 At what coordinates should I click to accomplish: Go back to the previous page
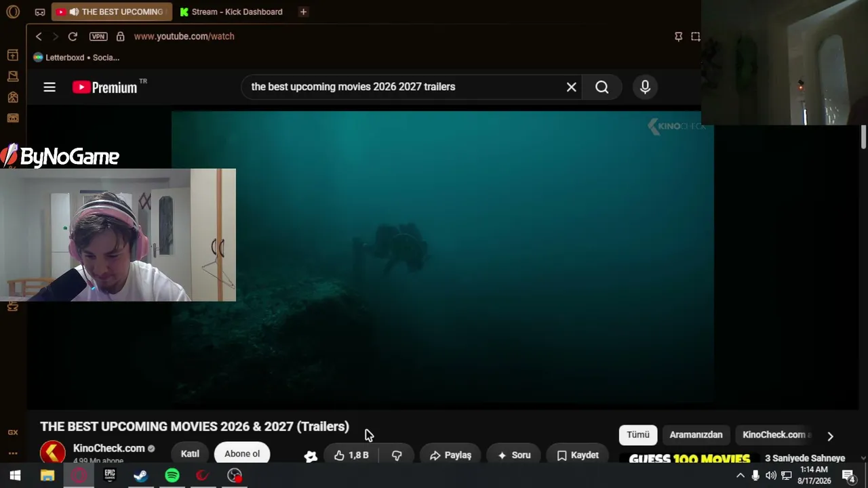click(x=39, y=37)
